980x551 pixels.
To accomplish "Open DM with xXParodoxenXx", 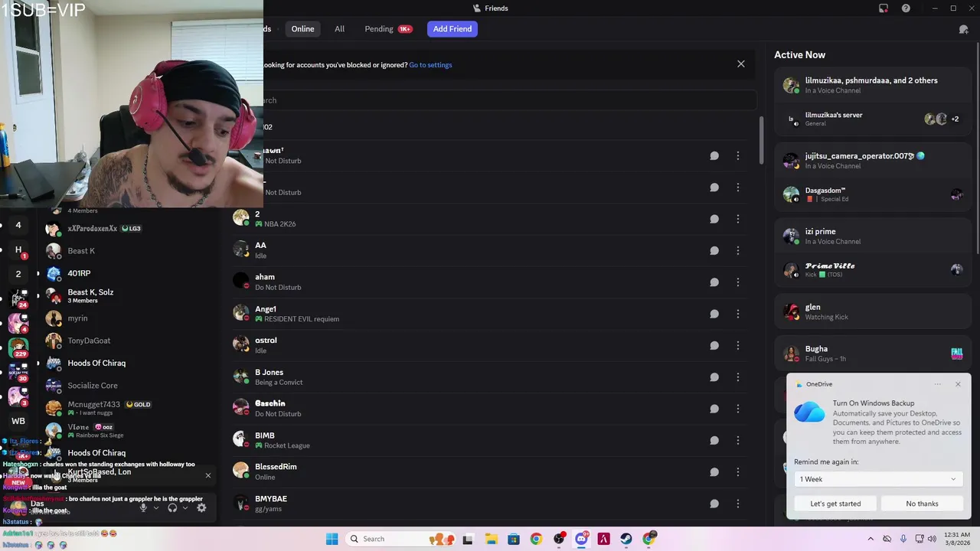I will click(130, 229).
